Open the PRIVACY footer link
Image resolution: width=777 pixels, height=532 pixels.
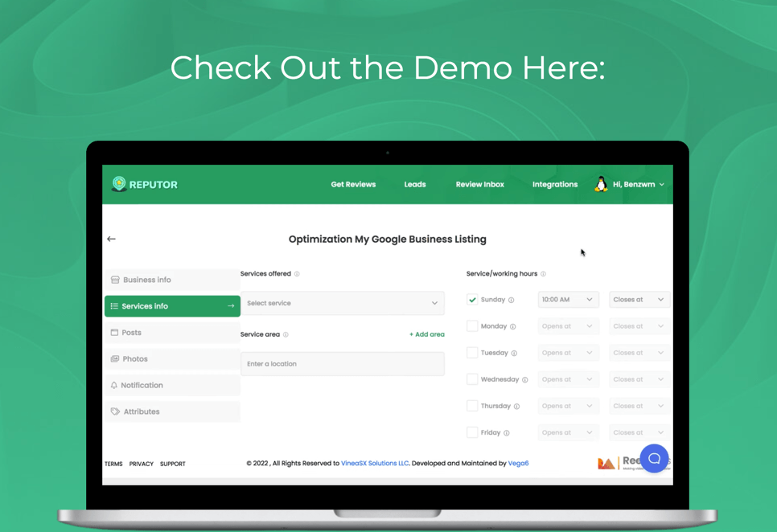pyautogui.click(x=142, y=464)
